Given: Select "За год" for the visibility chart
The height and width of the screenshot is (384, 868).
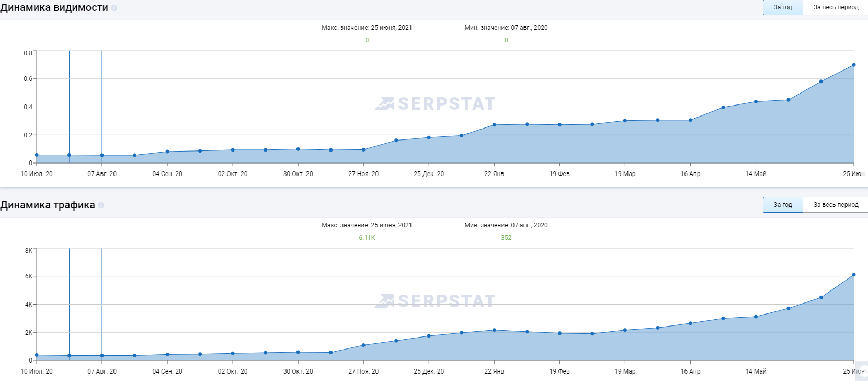Looking at the screenshot, I should point(782,7).
